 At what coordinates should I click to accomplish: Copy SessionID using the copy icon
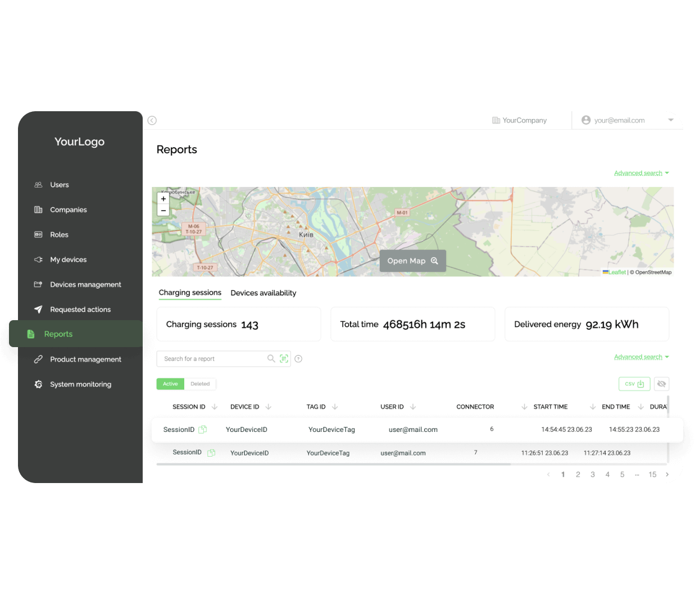(202, 429)
